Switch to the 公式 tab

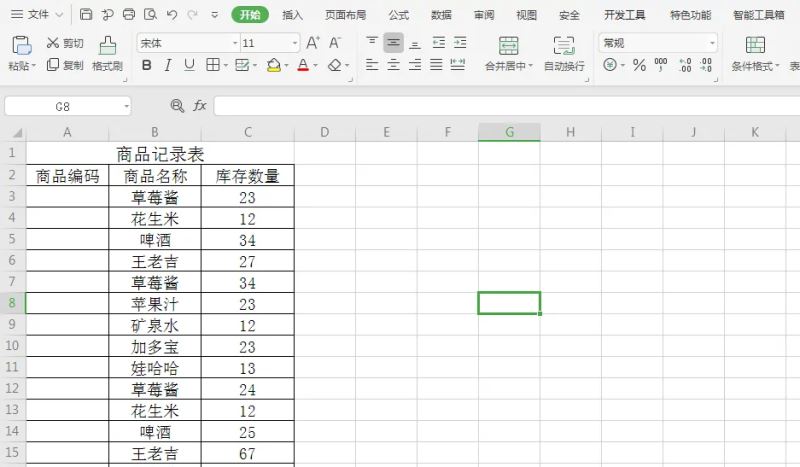(398, 15)
